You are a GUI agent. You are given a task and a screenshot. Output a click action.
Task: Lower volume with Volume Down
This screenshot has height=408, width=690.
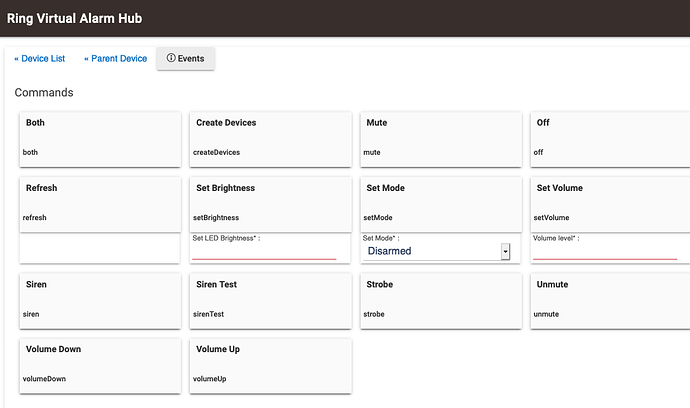click(100, 366)
